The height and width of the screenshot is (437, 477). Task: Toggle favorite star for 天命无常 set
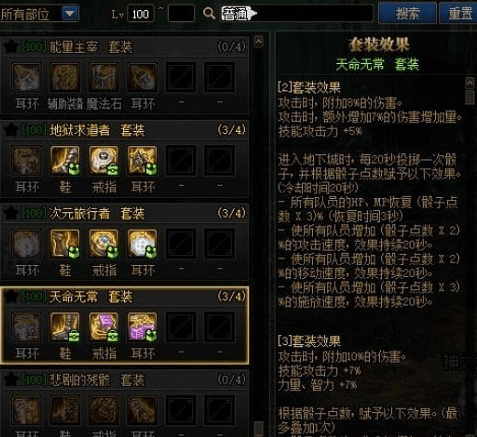10,296
